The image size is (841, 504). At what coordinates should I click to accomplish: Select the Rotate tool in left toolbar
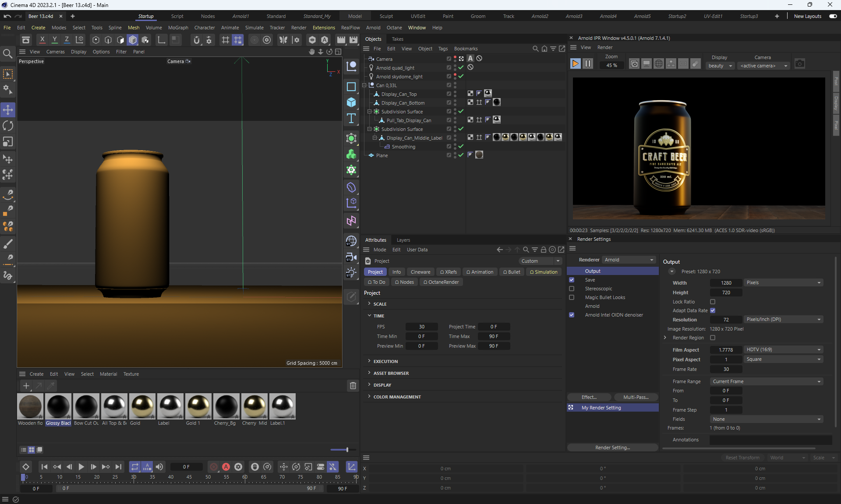pos(8,126)
